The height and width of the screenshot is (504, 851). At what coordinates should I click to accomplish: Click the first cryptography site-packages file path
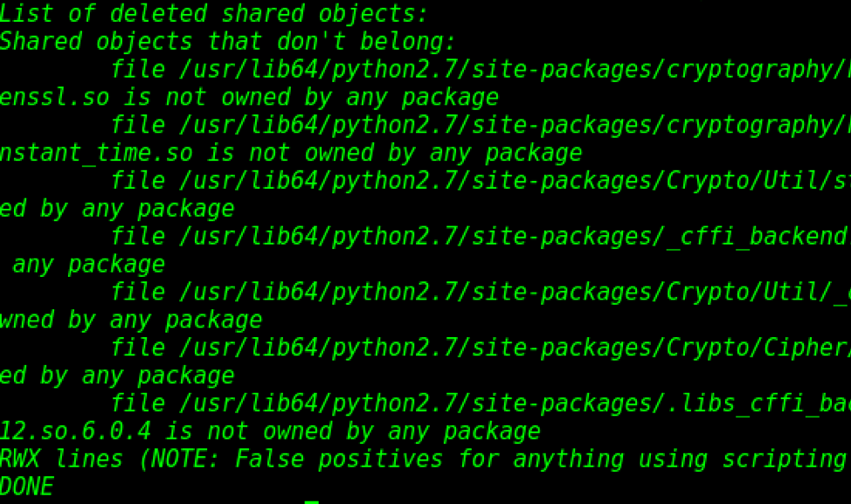[x=481, y=70]
